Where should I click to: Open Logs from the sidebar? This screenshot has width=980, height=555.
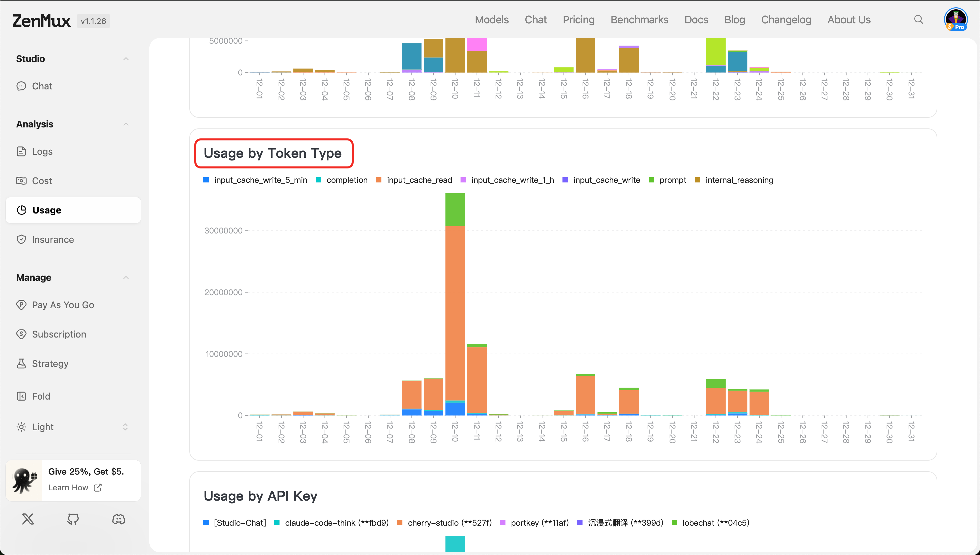(42, 151)
